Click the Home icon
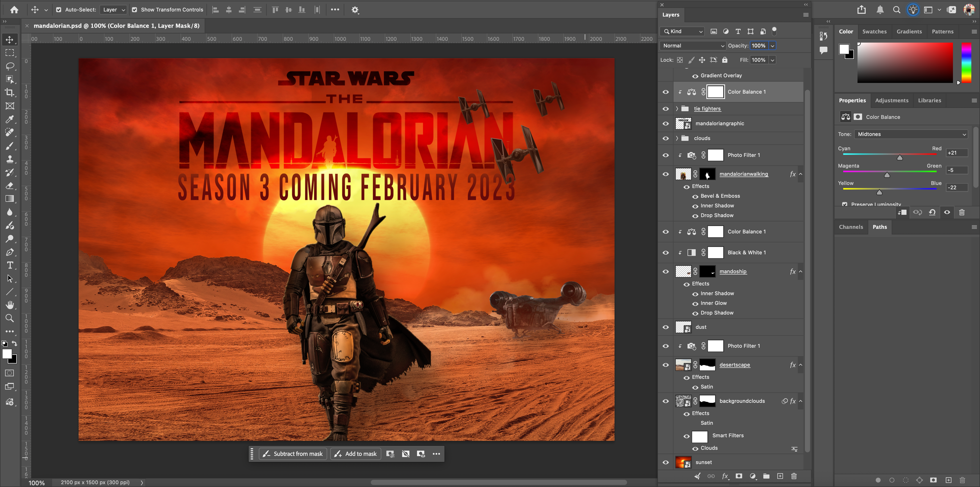The width and height of the screenshot is (980, 487). click(x=14, y=10)
